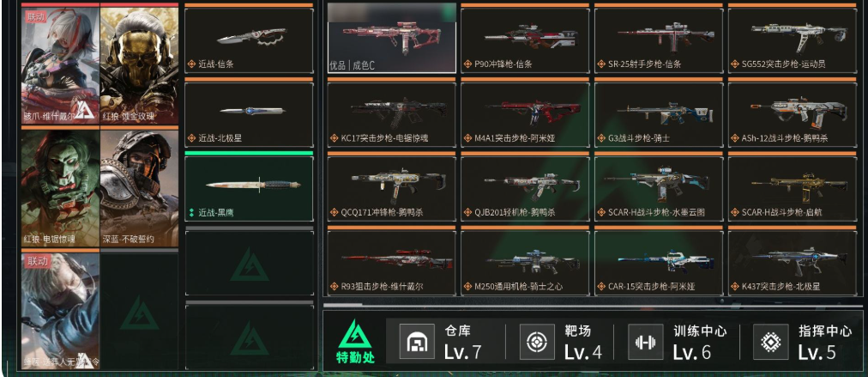Click the 指挥中心 command center icon
The width and height of the screenshot is (868, 377).
click(770, 342)
